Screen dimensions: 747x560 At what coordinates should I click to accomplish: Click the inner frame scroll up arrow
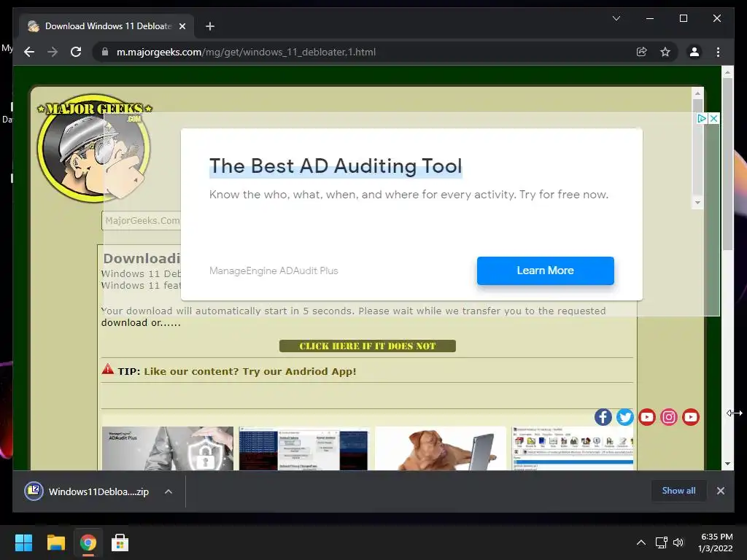click(697, 93)
